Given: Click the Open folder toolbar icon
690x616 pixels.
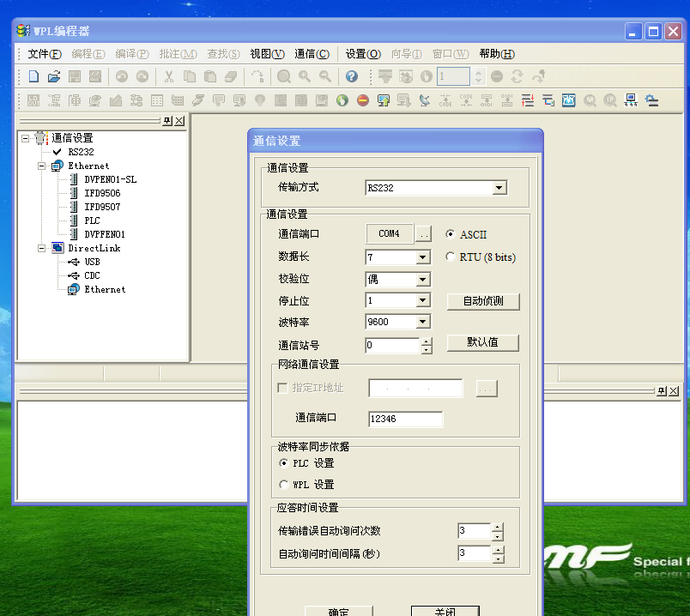Looking at the screenshot, I should tap(53, 76).
